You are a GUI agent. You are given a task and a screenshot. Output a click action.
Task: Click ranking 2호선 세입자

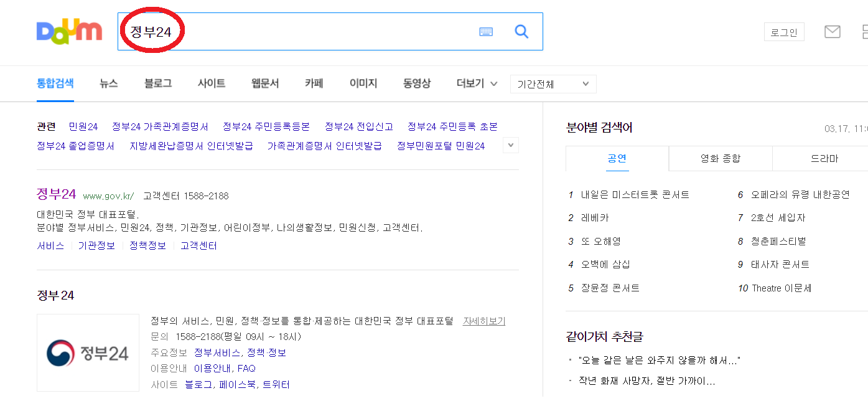778,218
